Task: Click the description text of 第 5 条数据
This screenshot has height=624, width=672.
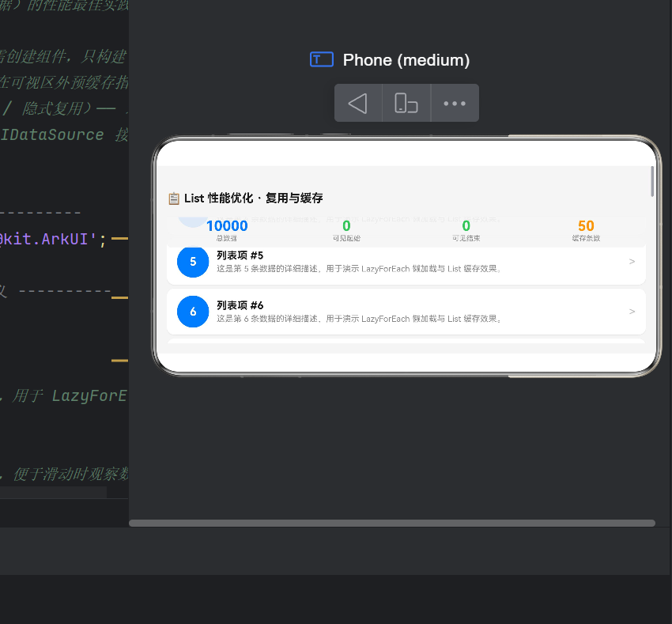Action: (360, 269)
